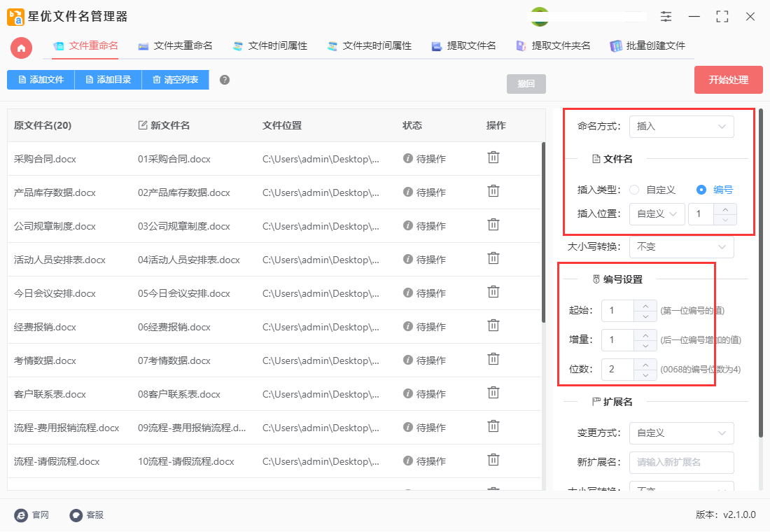Screen dimensions: 770x532
Task: Click the 添加文件 button
Action: (x=41, y=80)
